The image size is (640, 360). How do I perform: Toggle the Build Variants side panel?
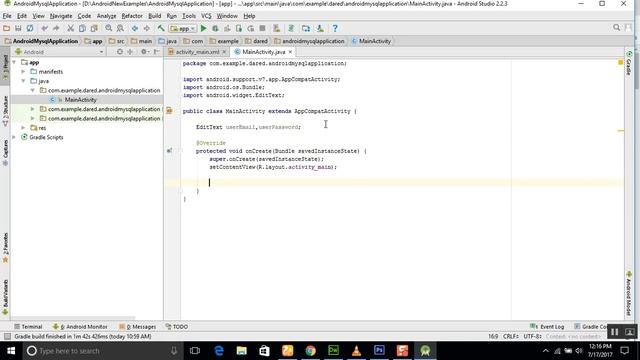tap(5, 297)
